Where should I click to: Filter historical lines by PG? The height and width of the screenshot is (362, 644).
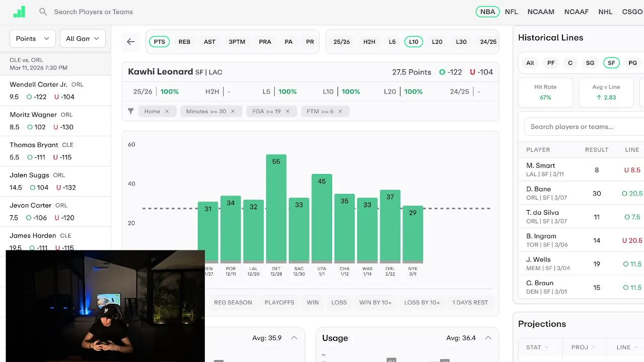click(633, 63)
